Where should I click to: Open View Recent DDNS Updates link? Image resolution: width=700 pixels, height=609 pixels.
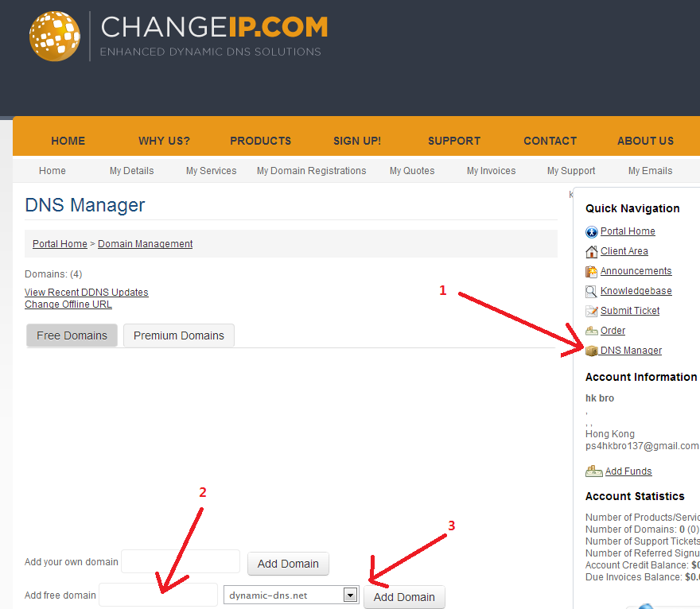[86, 293]
